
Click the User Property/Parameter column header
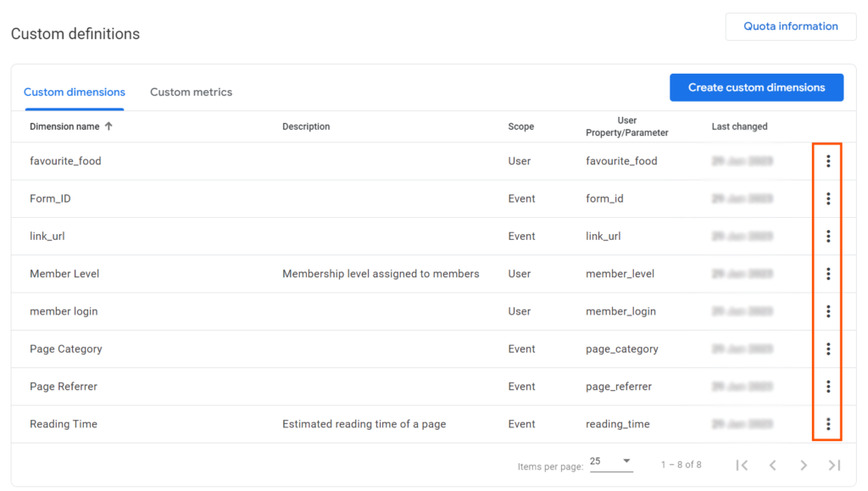click(626, 126)
